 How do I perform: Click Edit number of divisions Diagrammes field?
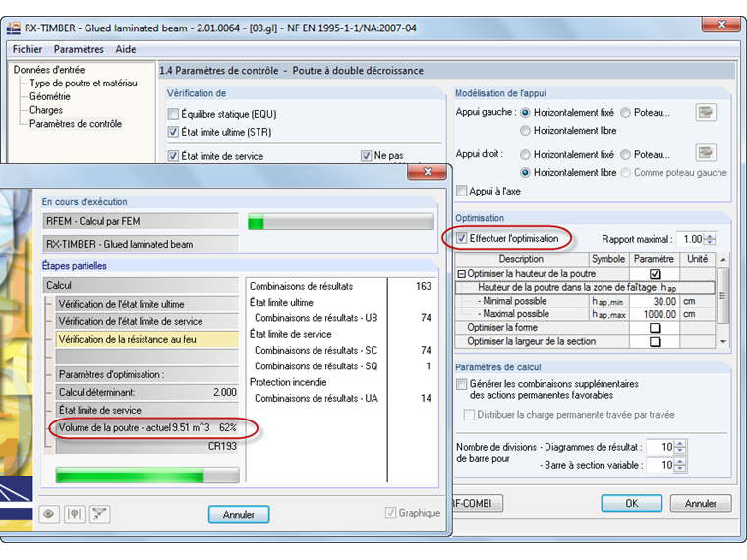[x=661, y=447]
